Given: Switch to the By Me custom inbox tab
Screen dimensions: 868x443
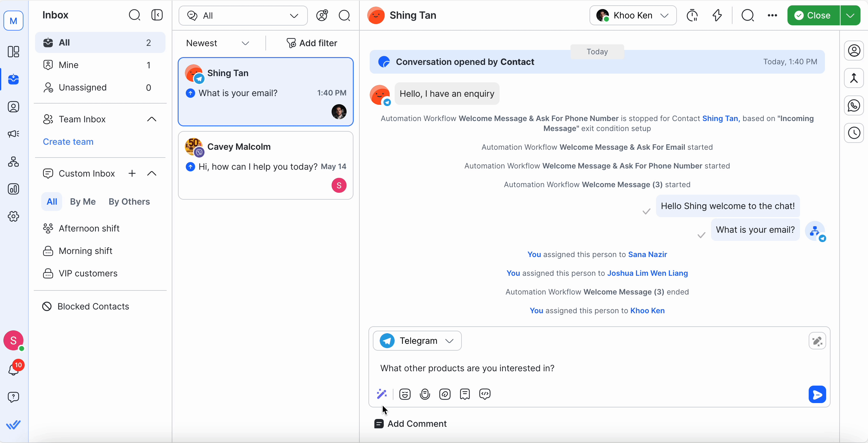Looking at the screenshot, I should pos(82,202).
